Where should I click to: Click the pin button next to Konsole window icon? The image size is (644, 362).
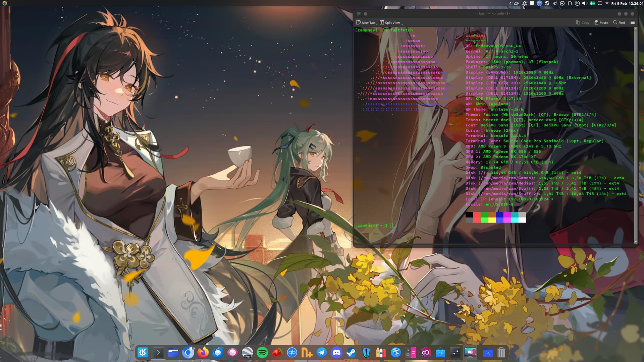pos(366,14)
